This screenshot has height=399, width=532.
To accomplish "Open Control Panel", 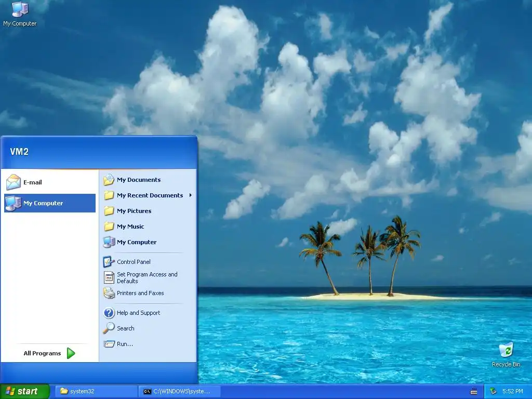I will tap(134, 262).
